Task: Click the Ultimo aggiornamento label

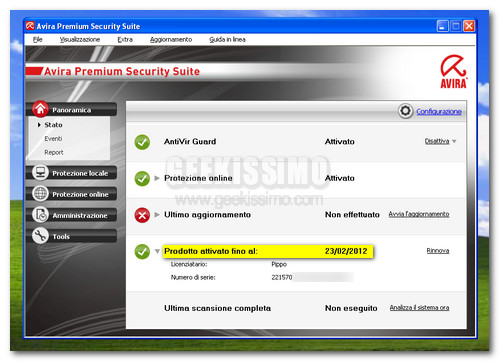Action: click(207, 215)
